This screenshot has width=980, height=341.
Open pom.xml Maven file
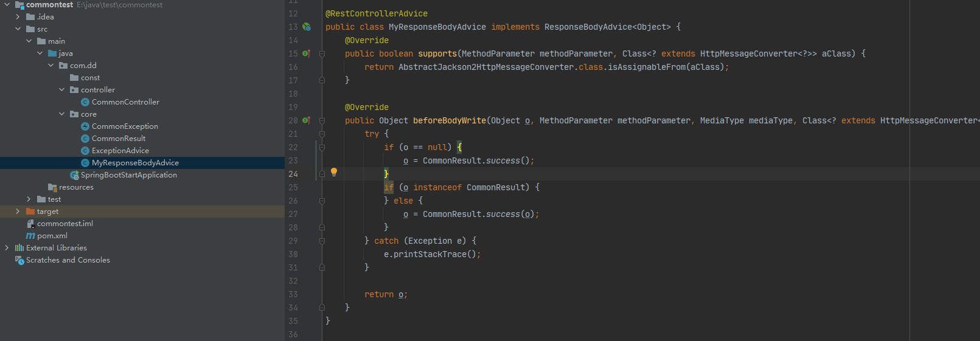tap(52, 236)
